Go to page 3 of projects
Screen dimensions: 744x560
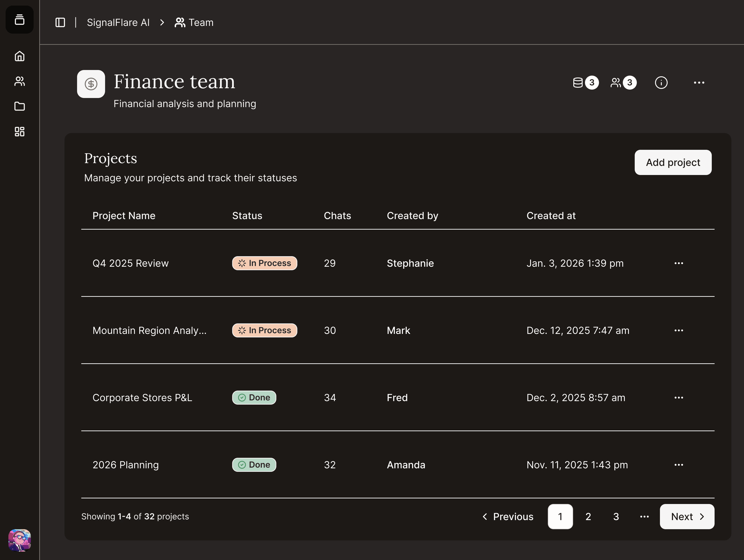616,517
